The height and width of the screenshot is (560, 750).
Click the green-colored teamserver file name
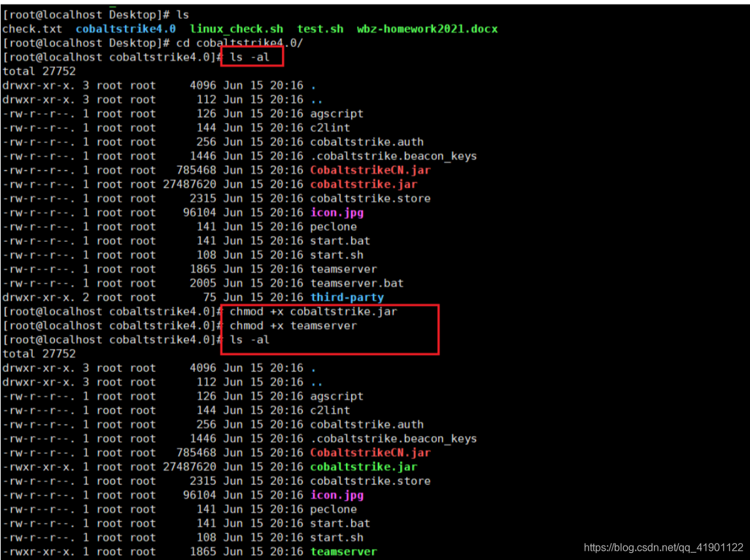coord(343,552)
